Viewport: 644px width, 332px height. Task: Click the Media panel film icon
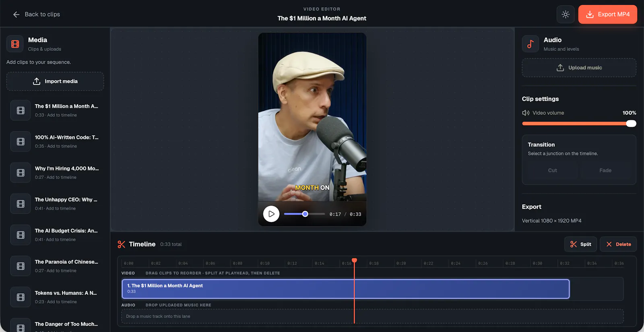click(15, 44)
